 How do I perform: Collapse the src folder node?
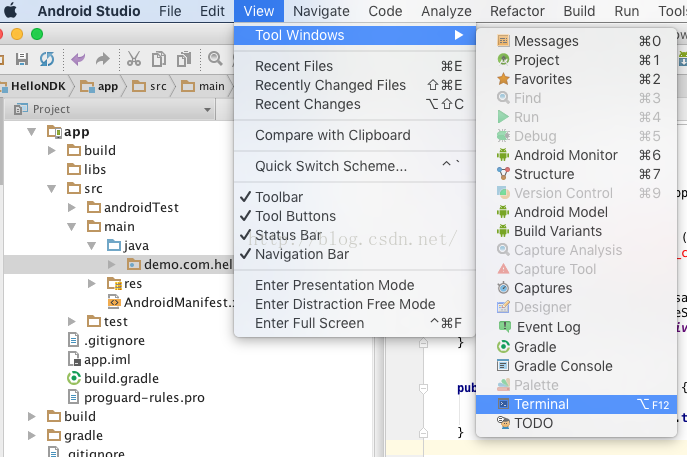(52, 189)
